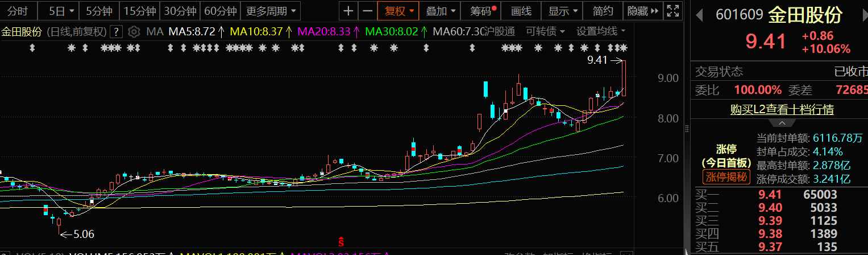Switch to the 分时 intraday tab

(x=18, y=10)
